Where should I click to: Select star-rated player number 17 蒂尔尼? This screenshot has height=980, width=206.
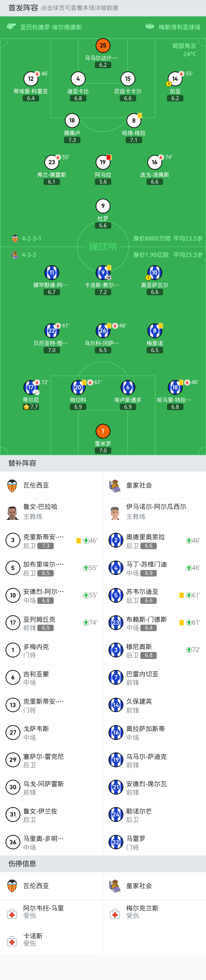[31, 387]
